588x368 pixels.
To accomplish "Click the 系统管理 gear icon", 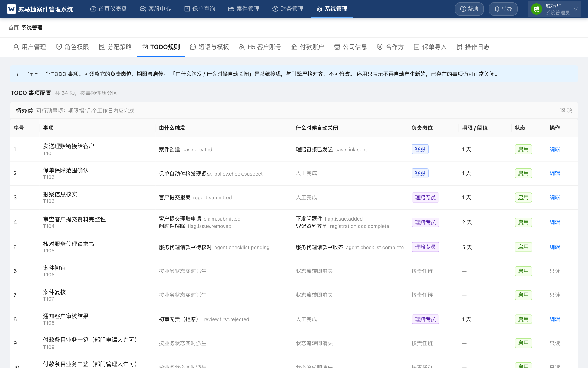I will pyautogui.click(x=320, y=9).
